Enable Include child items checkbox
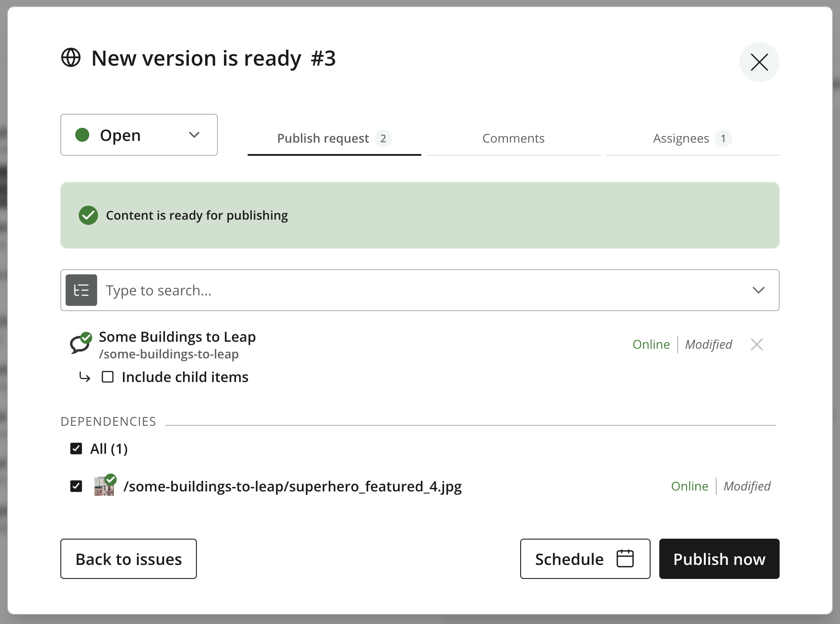Screen dimensions: 840x624 (x=108, y=377)
